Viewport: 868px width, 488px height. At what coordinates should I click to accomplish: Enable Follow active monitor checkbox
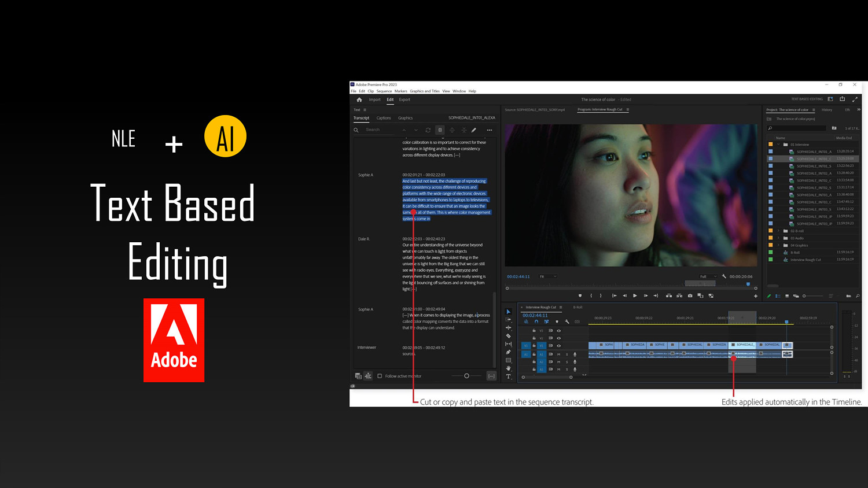380,376
